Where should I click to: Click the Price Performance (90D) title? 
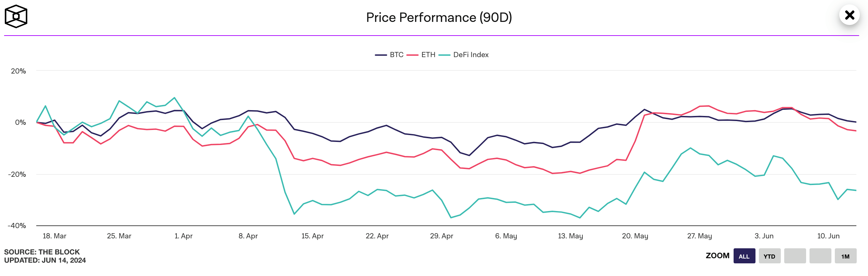(x=439, y=17)
